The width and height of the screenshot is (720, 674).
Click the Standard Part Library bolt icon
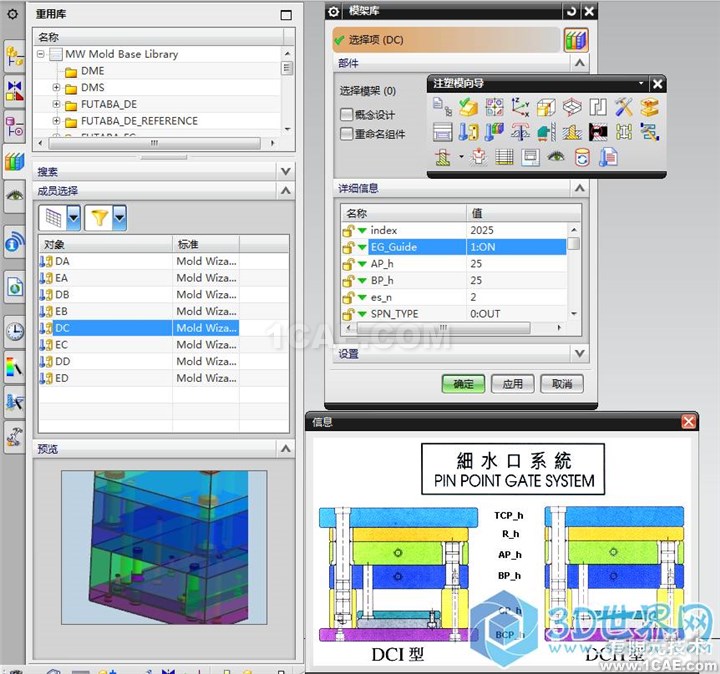[468, 132]
